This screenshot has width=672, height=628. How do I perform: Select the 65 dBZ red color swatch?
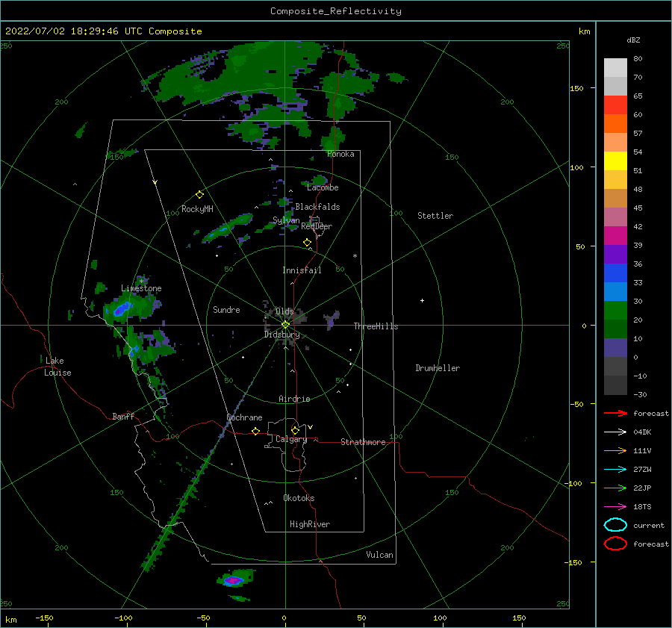click(615, 105)
